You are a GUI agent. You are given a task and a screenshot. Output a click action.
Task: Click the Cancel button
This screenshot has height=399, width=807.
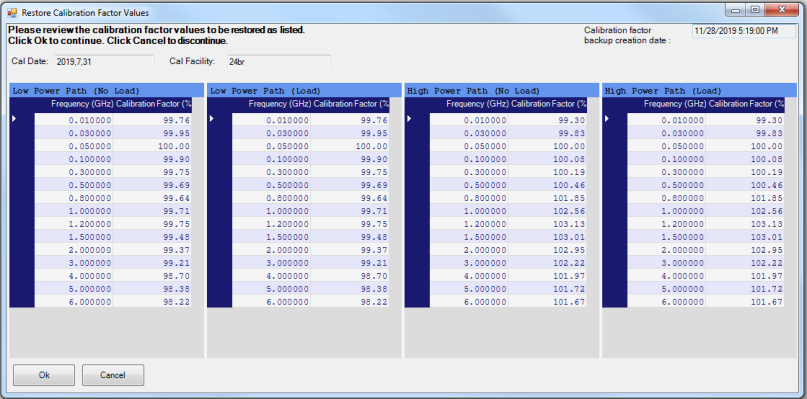pos(113,375)
